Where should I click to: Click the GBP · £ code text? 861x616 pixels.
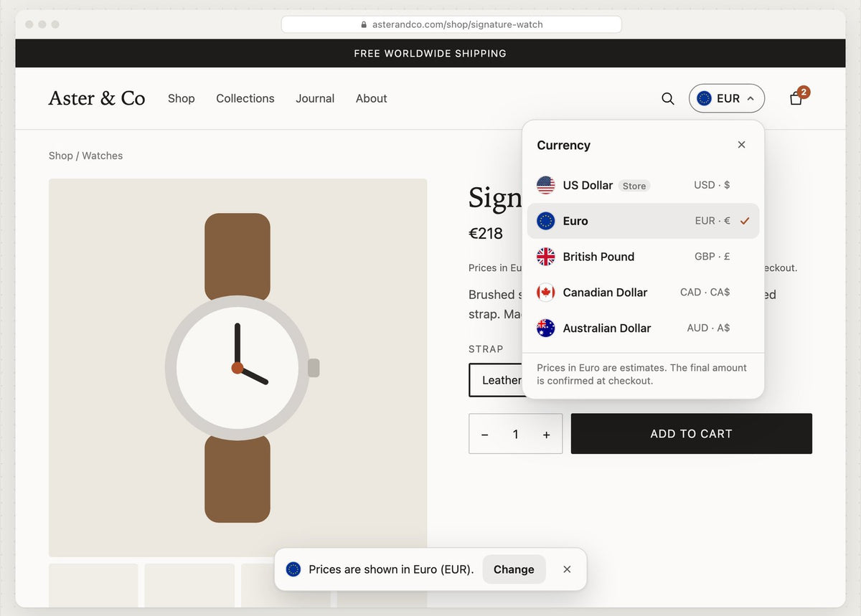tap(712, 256)
